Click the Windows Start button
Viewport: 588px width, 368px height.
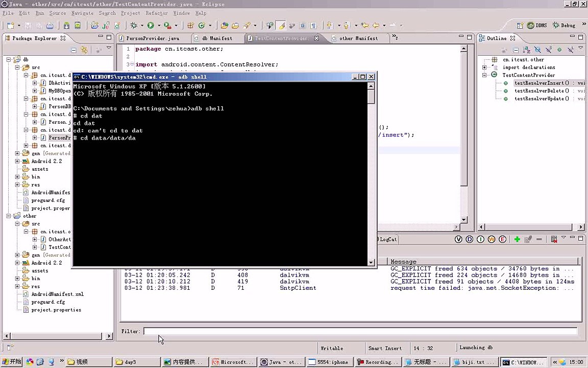tap(12, 362)
